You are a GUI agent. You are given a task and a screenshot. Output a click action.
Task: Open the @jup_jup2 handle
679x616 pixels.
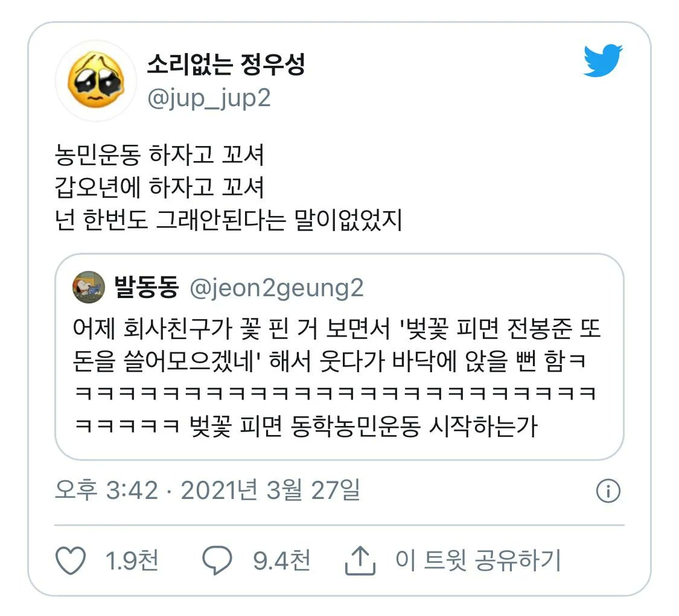pyautogui.click(x=209, y=98)
